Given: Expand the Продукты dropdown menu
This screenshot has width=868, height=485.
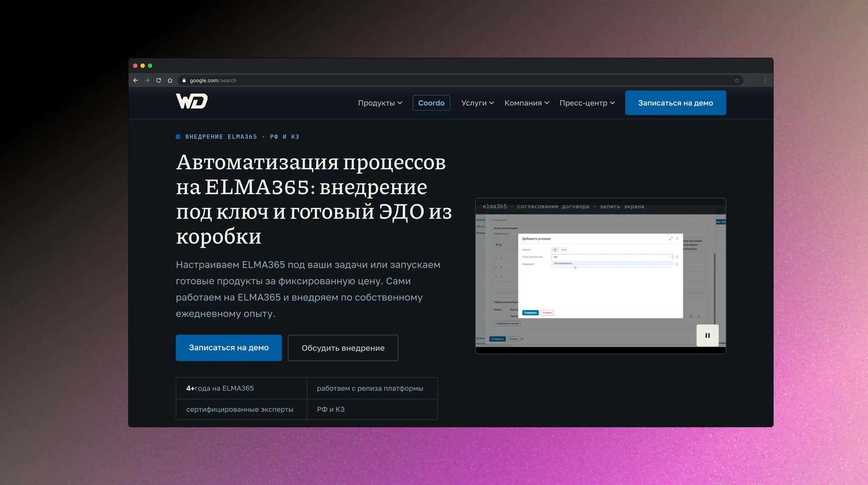Looking at the screenshot, I should click(380, 103).
